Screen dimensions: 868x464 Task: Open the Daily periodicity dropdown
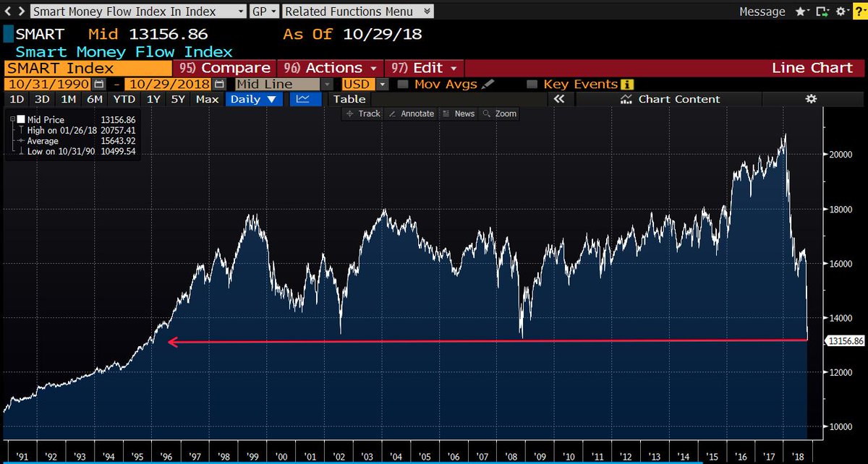point(253,99)
